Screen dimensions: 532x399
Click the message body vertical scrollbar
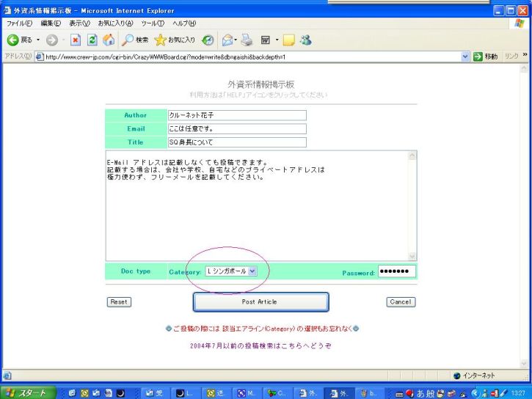(x=412, y=205)
